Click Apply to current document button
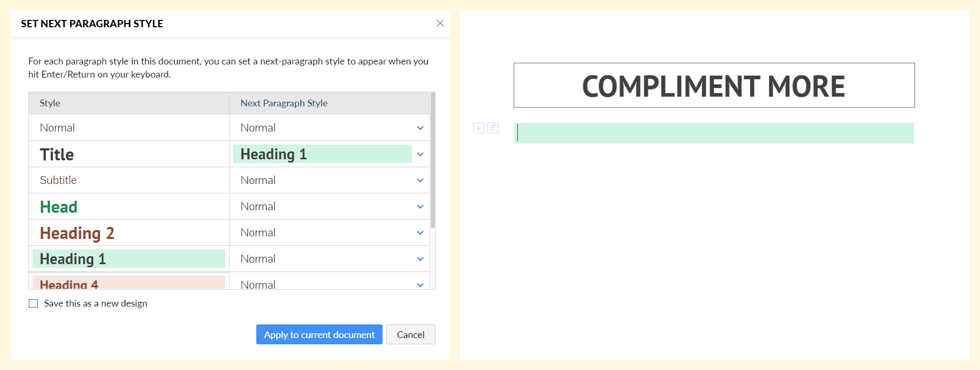This screenshot has height=370, width=980. coord(319,334)
